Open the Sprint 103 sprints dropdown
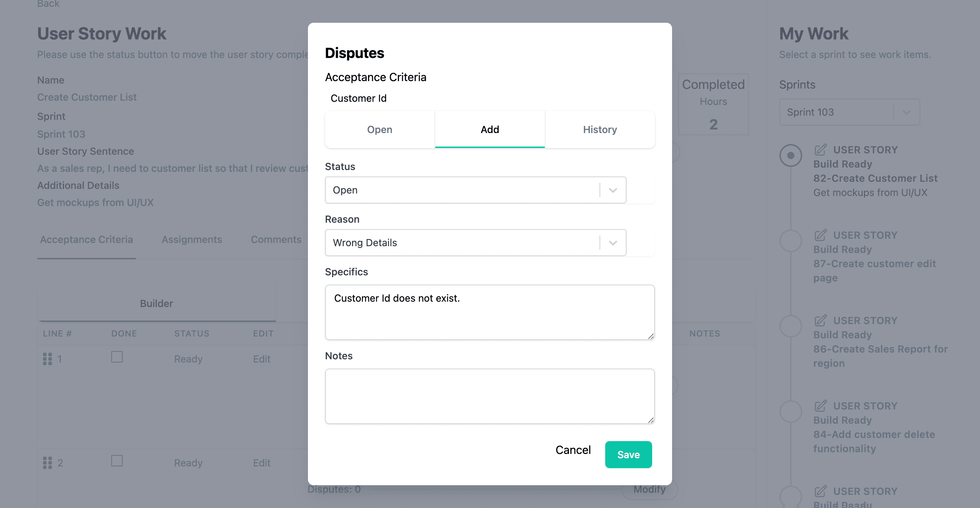 849,112
